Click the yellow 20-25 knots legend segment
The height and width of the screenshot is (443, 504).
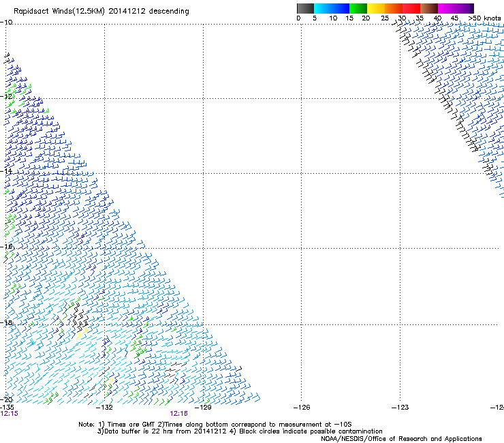point(376,8)
